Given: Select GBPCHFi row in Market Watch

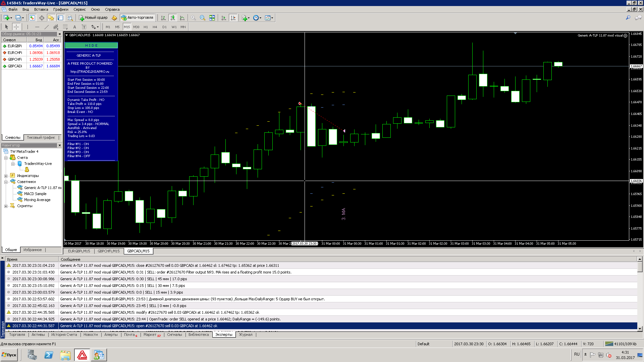Looking at the screenshot, I should [x=32, y=59].
